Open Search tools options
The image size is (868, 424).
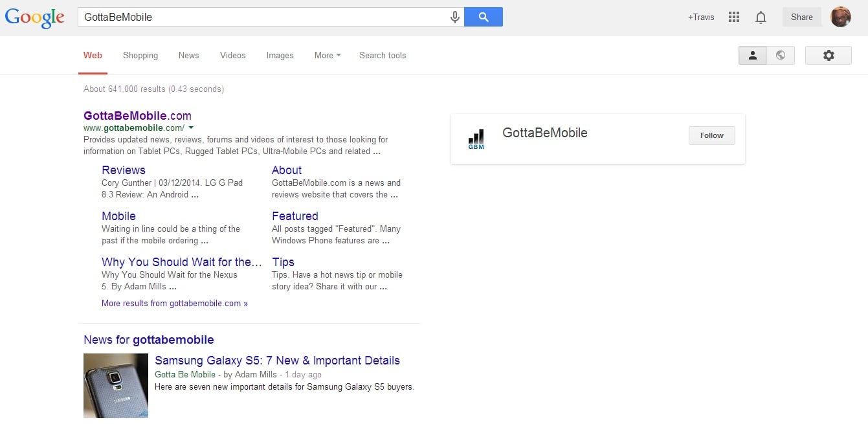(383, 56)
